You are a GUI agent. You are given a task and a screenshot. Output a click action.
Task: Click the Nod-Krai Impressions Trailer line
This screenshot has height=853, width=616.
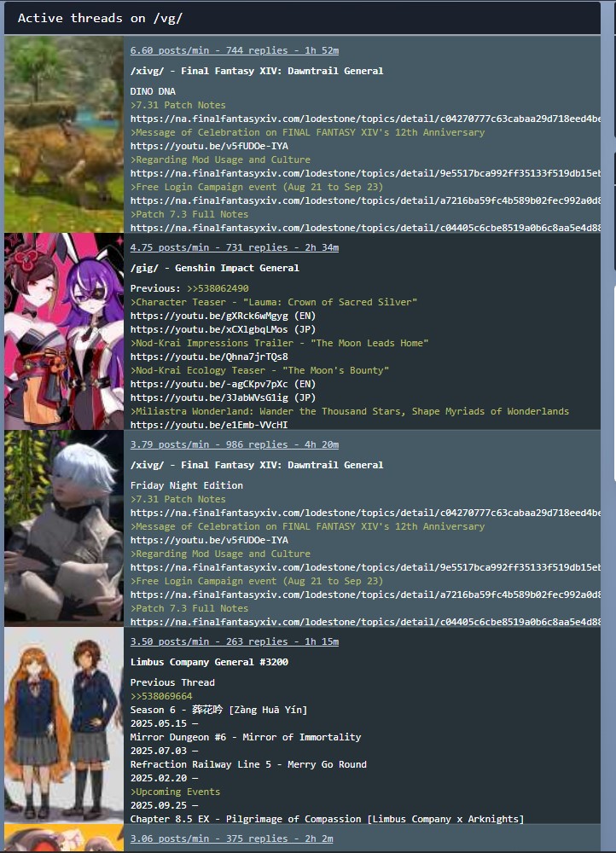[x=279, y=343]
